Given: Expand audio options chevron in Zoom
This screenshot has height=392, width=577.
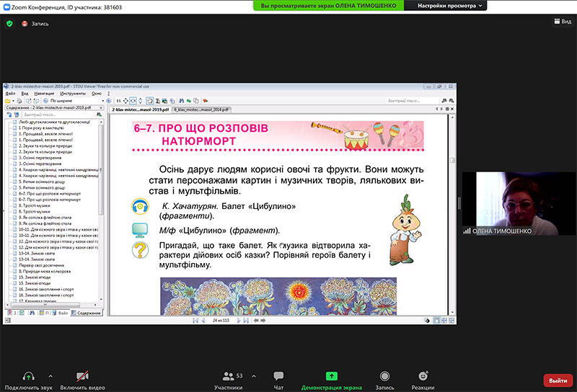Looking at the screenshot, I should pos(50,376).
